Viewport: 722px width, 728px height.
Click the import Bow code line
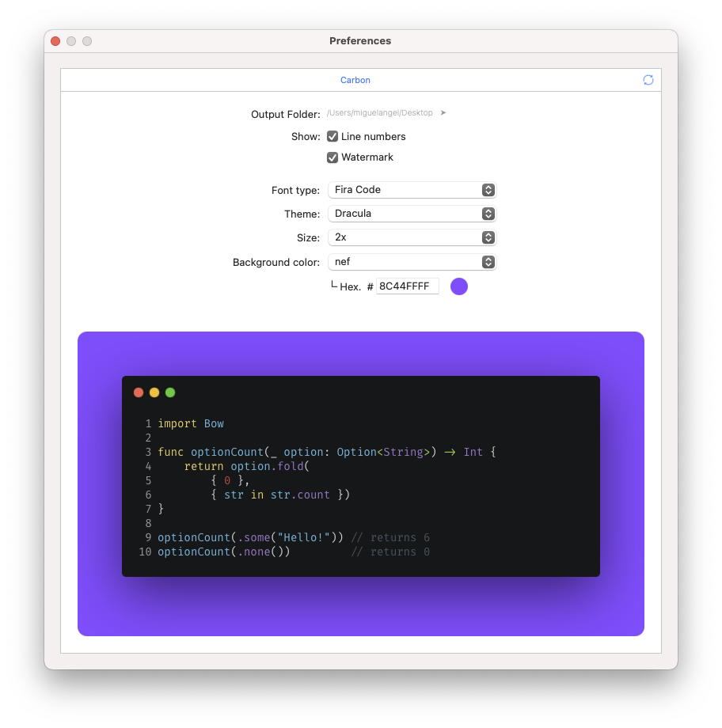coord(191,423)
